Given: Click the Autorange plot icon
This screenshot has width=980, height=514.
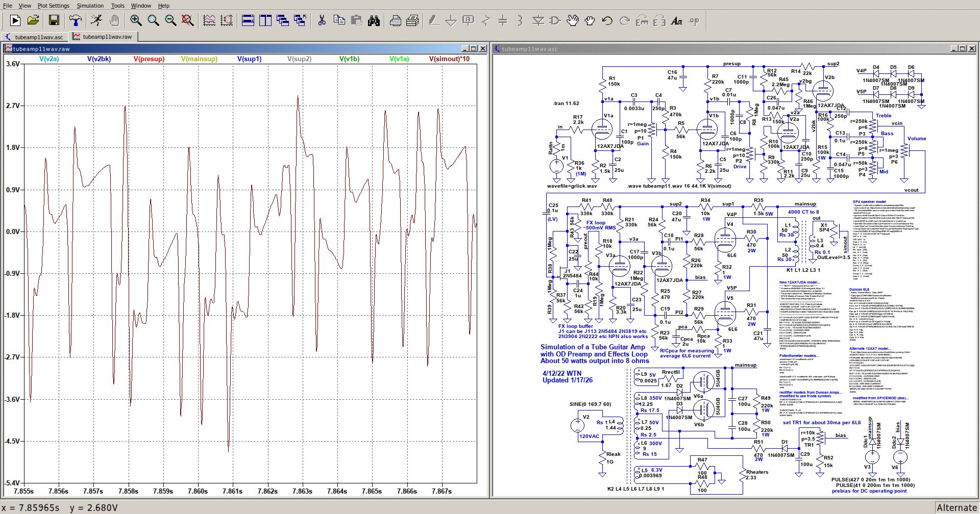Looking at the screenshot, I should (227, 20).
